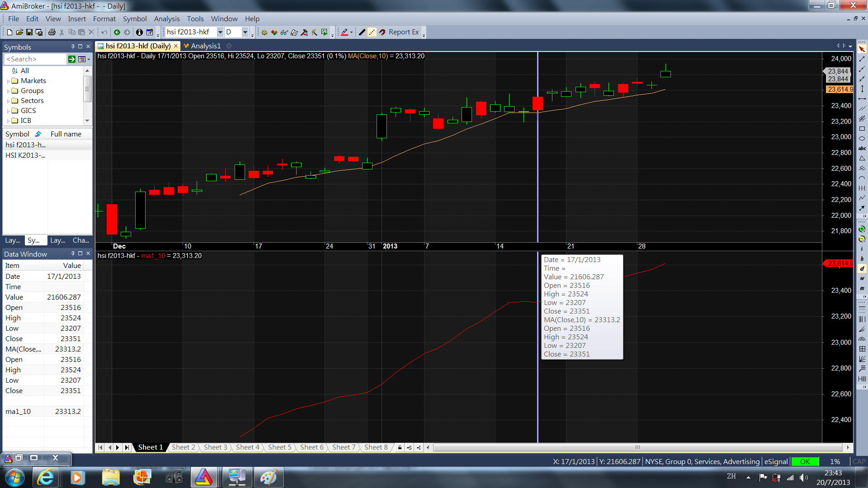Select hsi f2013-h... symbol row

47,145
